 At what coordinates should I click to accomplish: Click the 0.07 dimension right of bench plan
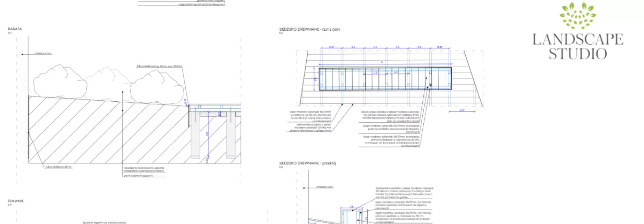pyautogui.click(x=462, y=110)
